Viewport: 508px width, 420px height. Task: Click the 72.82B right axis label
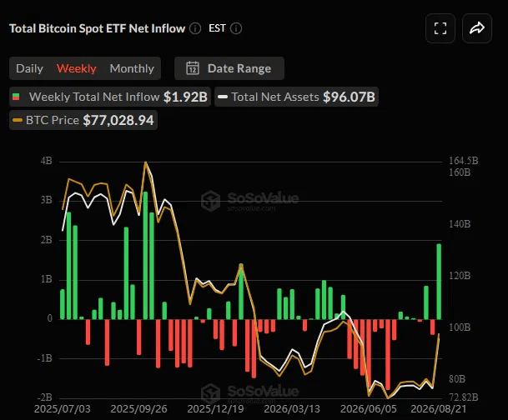(463, 397)
